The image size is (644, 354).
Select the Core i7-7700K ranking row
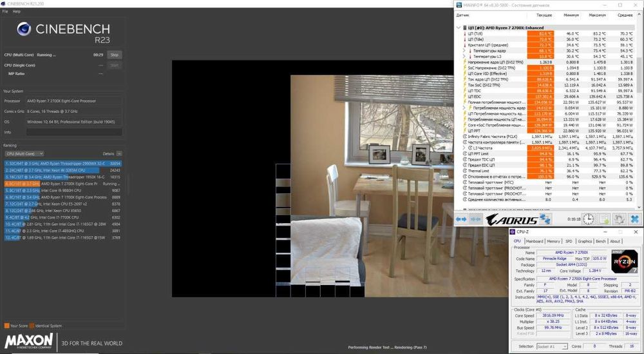coord(63,217)
